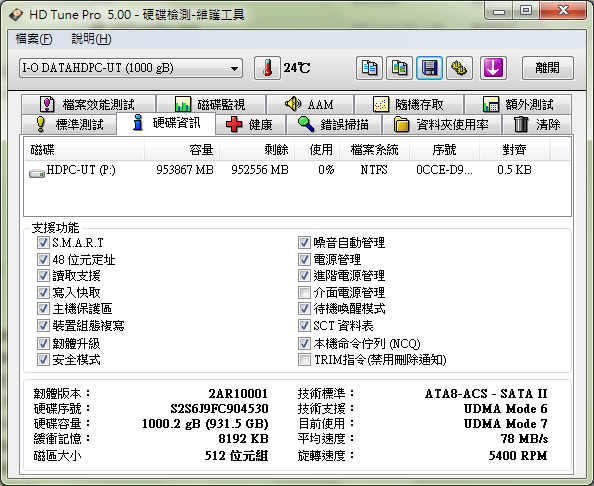Click the 檔案系統 column header
Screen dimensions: 594x486
[374, 150]
